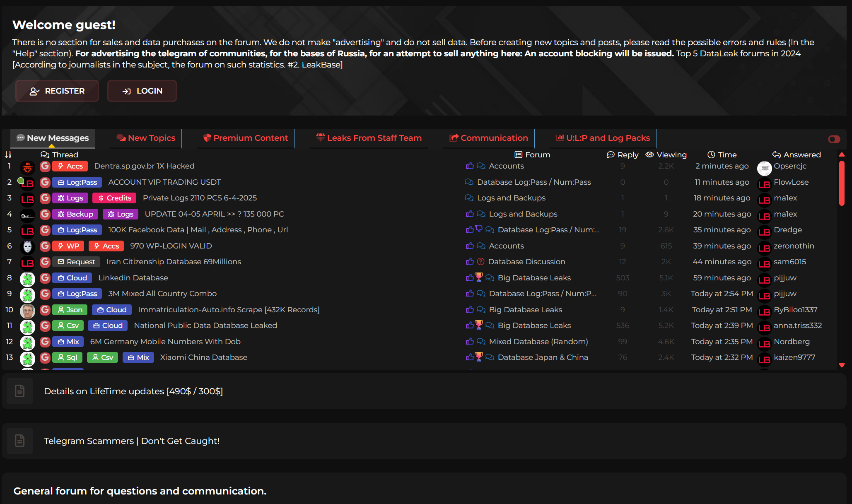Click the sort order icon above thread numbers
This screenshot has height=504, width=852.
pos(8,154)
